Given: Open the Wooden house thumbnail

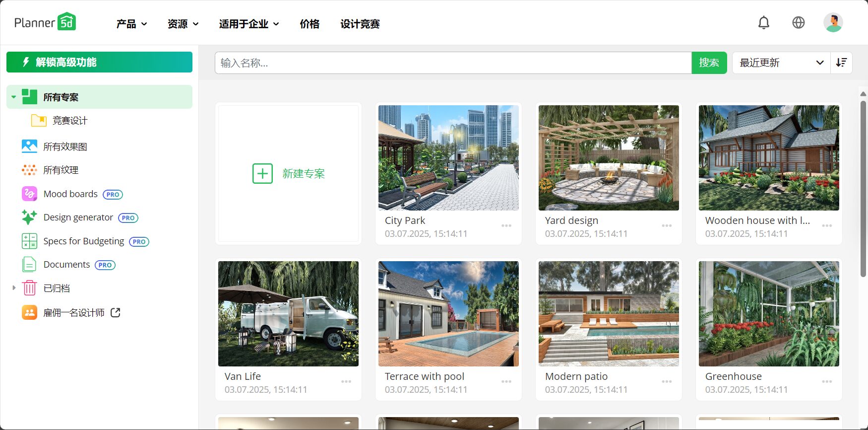Looking at the screenshot, I should (x=769, y=157).
